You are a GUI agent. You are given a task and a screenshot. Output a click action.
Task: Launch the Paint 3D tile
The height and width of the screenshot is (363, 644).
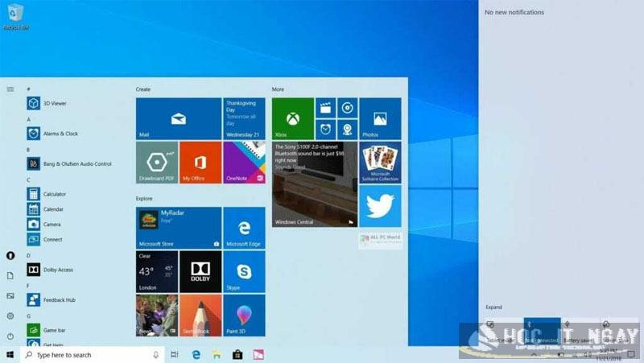tap(245, 316)
